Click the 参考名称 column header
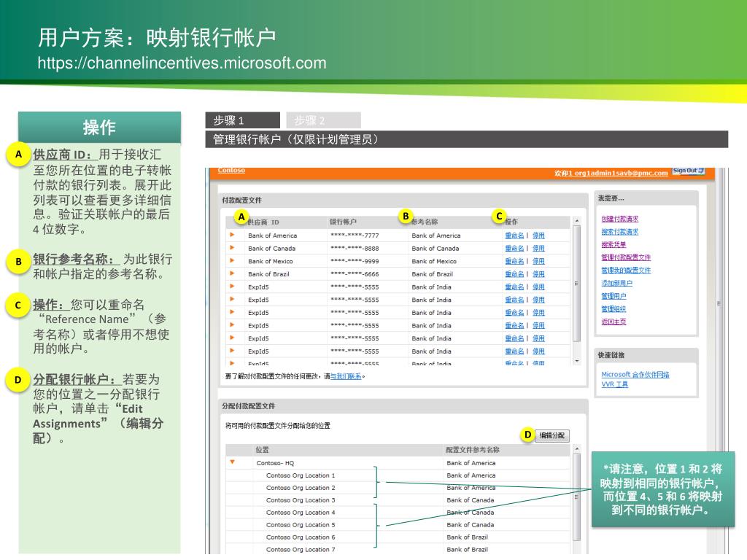Screen dimensions: 747x560 [x=425, y=222]
